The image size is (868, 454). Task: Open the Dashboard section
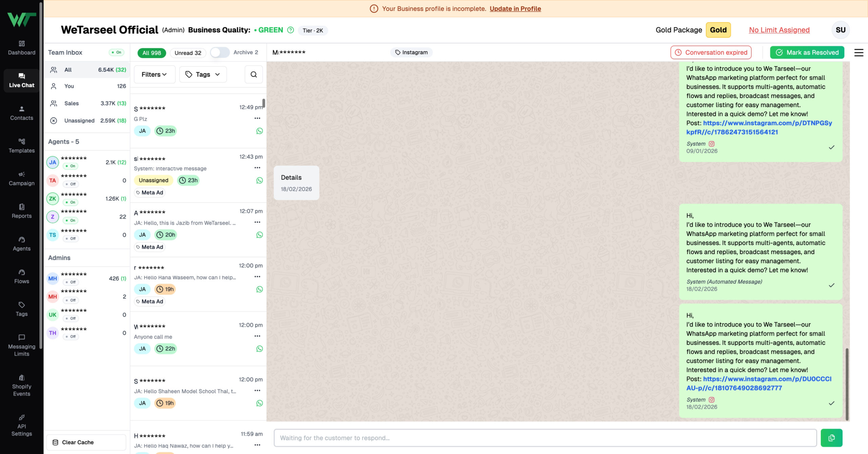pos(22,48)
